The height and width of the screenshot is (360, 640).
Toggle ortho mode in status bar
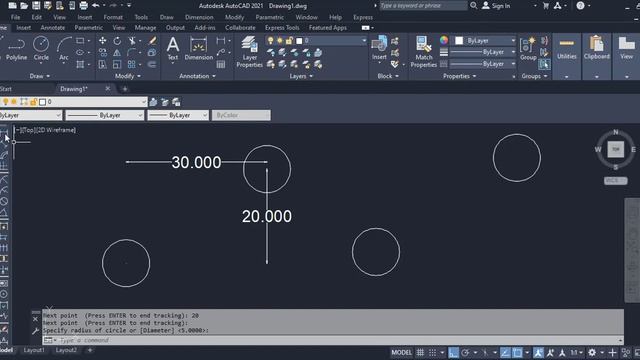tap(453, 353)
